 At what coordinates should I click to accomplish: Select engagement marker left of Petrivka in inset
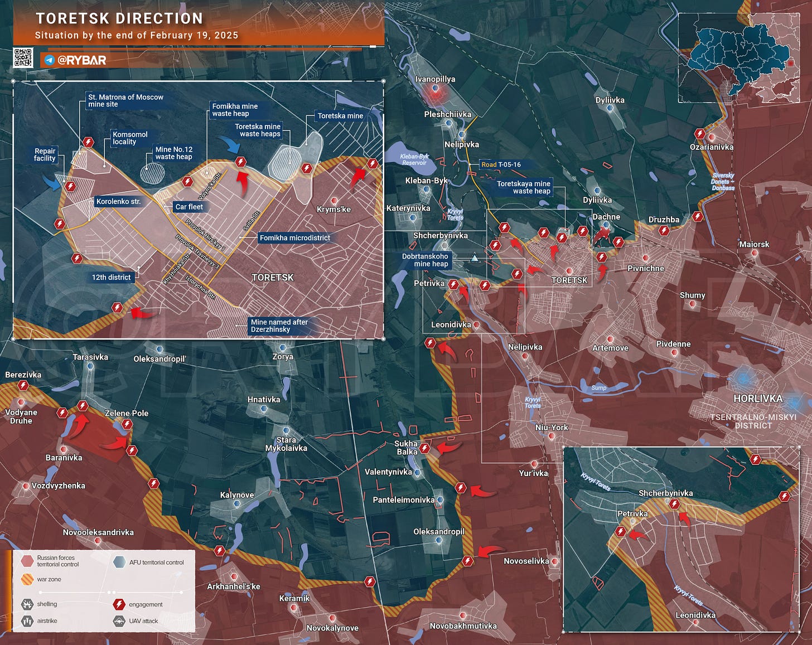coord(620,532)
